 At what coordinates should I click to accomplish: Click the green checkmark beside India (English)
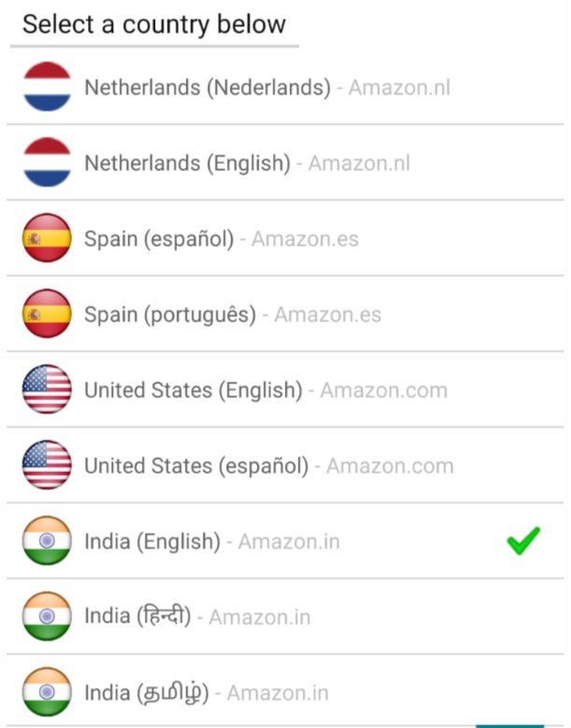(x=523, y=540)
